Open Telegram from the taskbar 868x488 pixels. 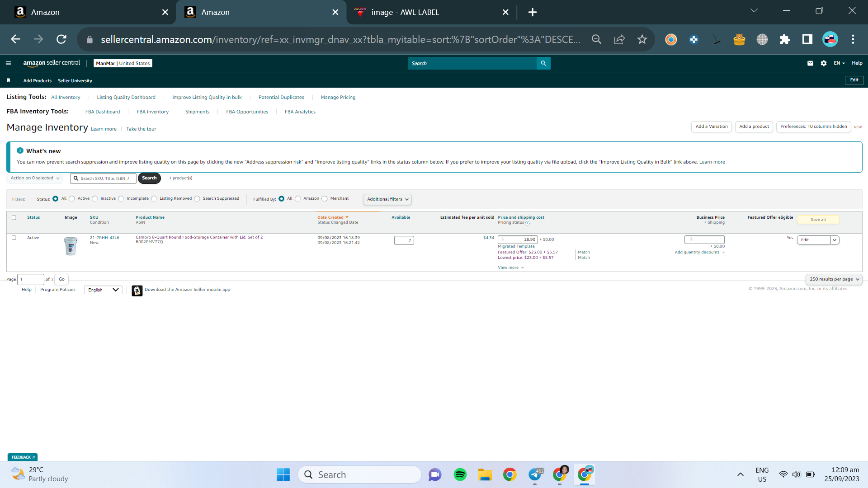coord(535,474)
